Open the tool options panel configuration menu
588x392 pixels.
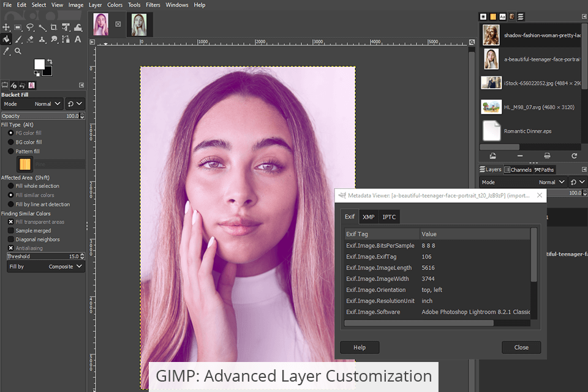click(x=81, y=85)
